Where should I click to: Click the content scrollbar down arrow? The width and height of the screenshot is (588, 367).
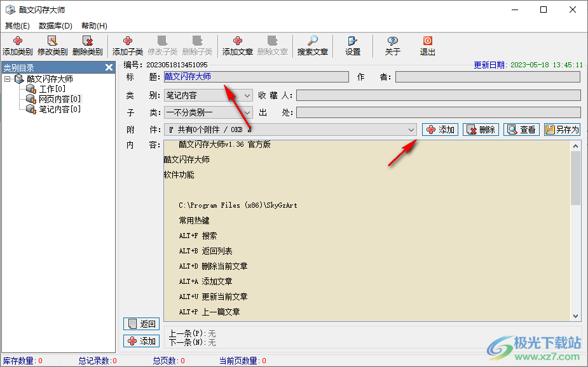[x=576, y=316]
